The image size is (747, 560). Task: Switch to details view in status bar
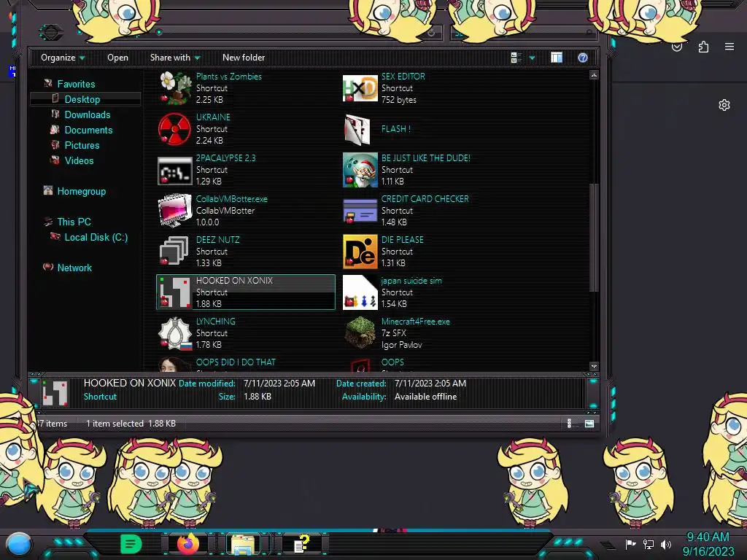pos(570,424)
